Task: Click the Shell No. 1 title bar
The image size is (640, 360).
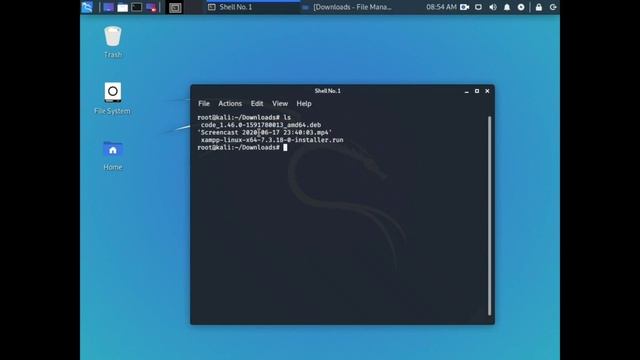Action: pyautogui.click(x=327, y=91)
